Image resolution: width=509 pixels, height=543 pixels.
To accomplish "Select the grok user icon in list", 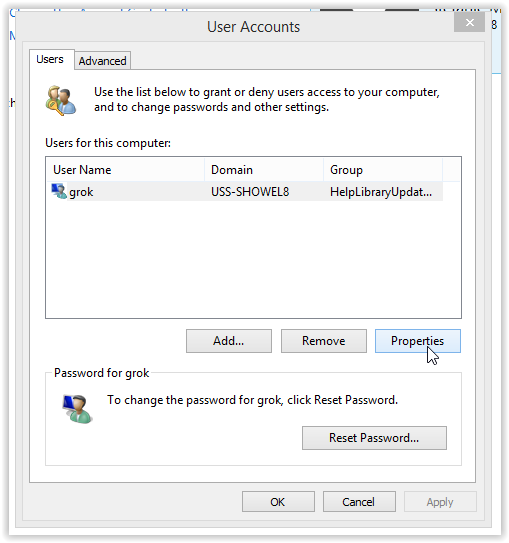I will [x=59, y=191].
